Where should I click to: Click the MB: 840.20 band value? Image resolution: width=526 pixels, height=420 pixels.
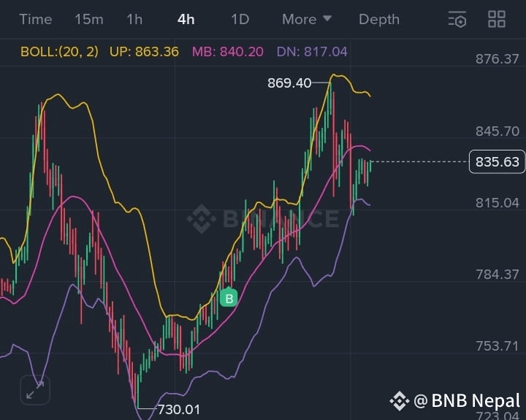[x=228, y=52]
